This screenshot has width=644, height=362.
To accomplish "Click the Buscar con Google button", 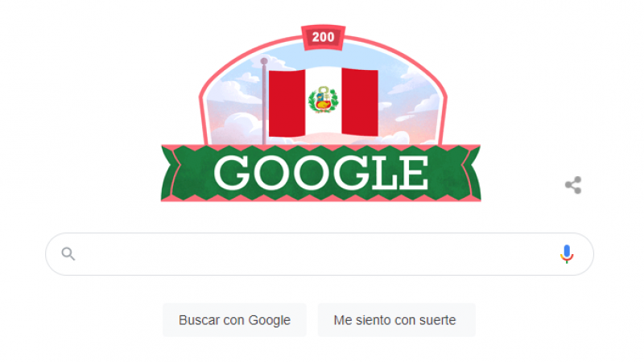I will 234,320.
